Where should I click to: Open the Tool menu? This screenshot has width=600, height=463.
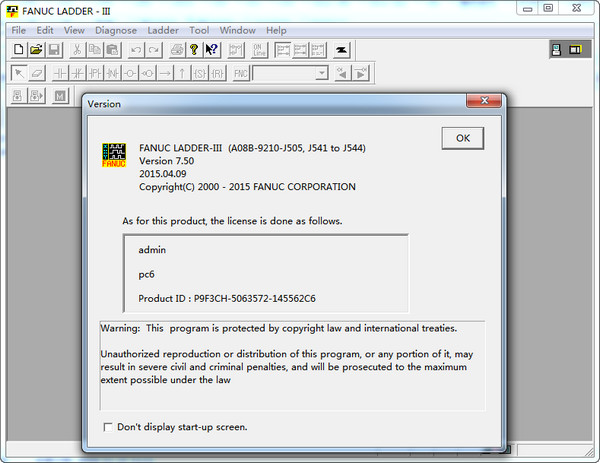click(x=199, y=30)
